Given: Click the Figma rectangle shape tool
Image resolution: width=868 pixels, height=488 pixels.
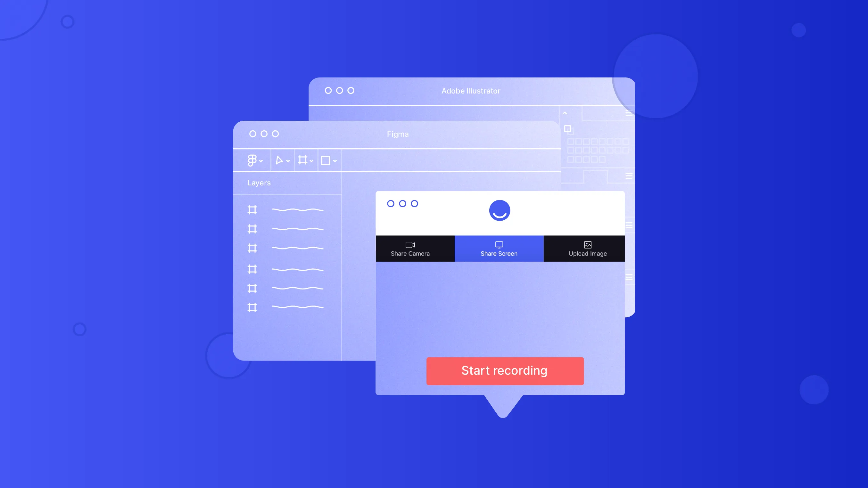Looking at the screenshot, I should 326,160.
